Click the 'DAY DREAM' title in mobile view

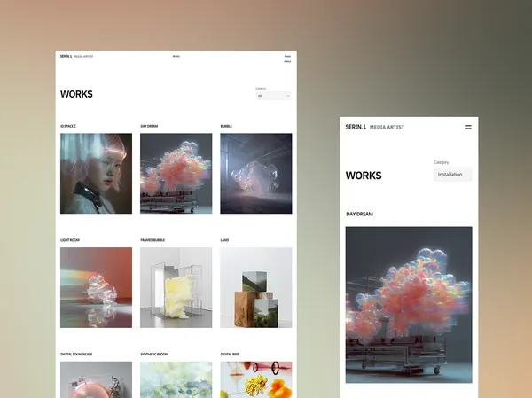pyautogui.click(x=360, y=215)
